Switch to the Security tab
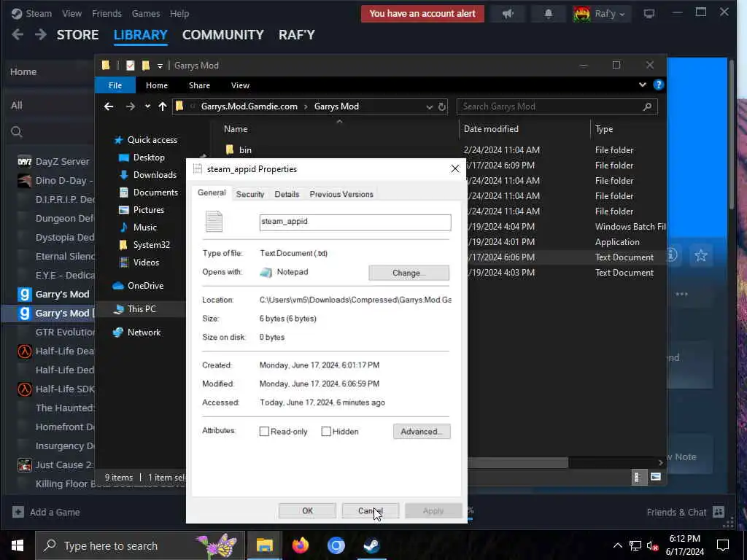Image resolution: width=747 pixels, height=560 pixels. 250,194
